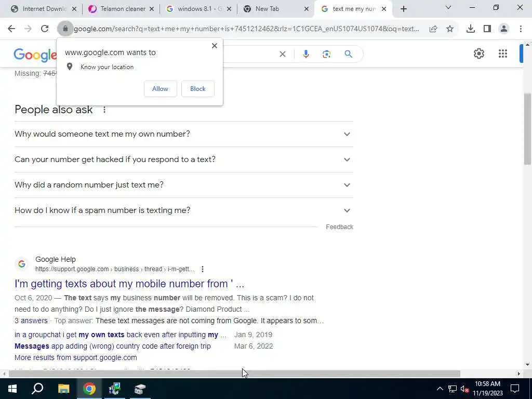The image size is (532, 399).
Task: Open site info via the padlock icon
Action: pos(65,29)
